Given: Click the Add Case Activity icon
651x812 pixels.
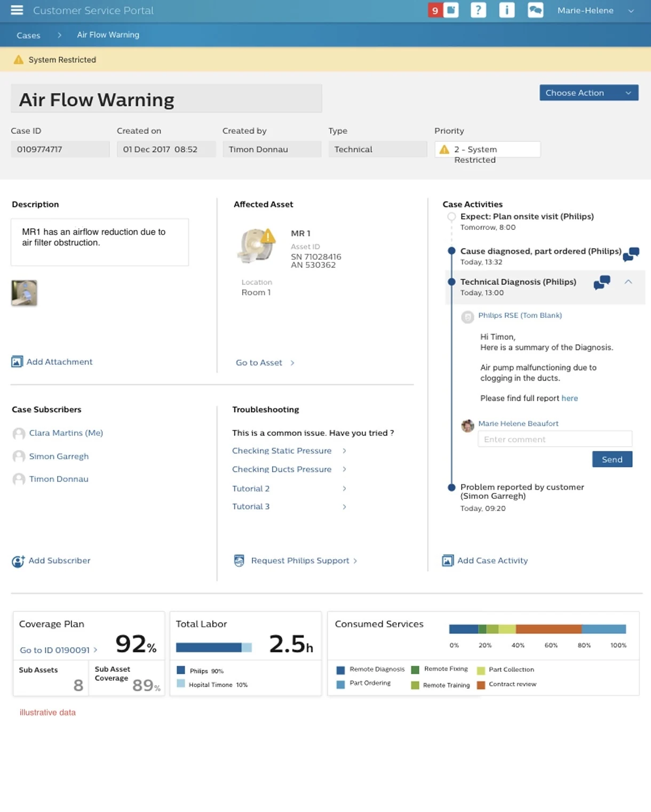Looking at the screenshot, I should click(x=448, y=561).
